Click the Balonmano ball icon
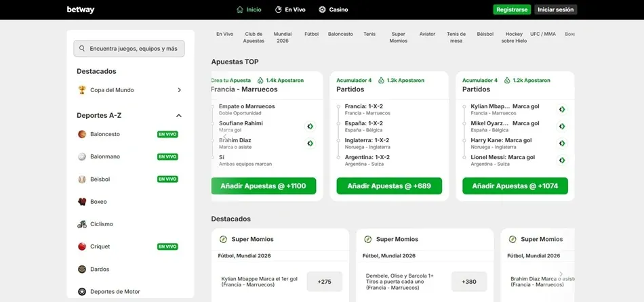This screenshot has width=644, height=302. click(82, 156)
